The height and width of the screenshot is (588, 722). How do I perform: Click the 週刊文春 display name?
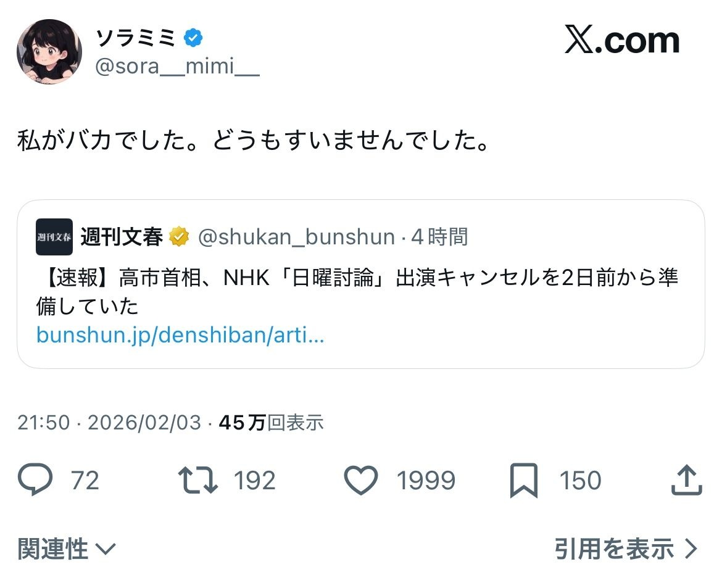122,237
